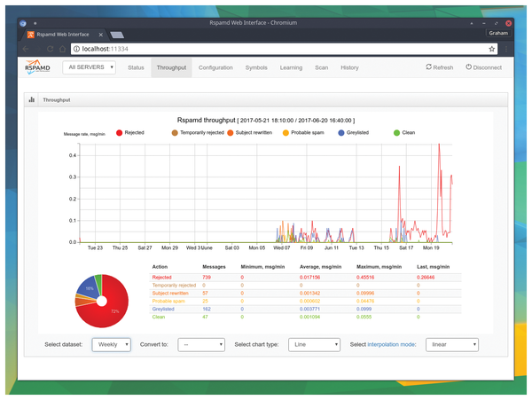The height and width of the screenshot is (400, 532).
Task: Close the Rspamd Web Interface tab
Action: tap(101, 35)
